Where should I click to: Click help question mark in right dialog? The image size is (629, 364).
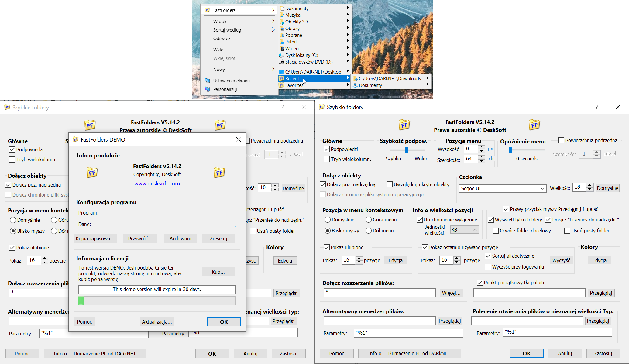[x=596, y=107]
